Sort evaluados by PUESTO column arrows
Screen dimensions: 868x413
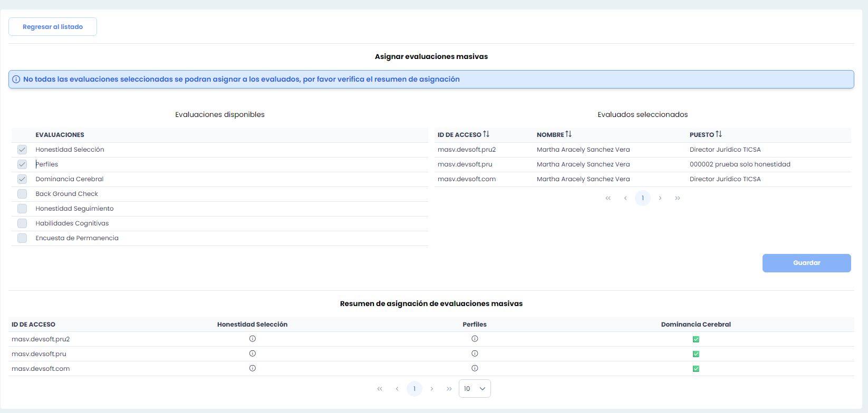point(719,134)
